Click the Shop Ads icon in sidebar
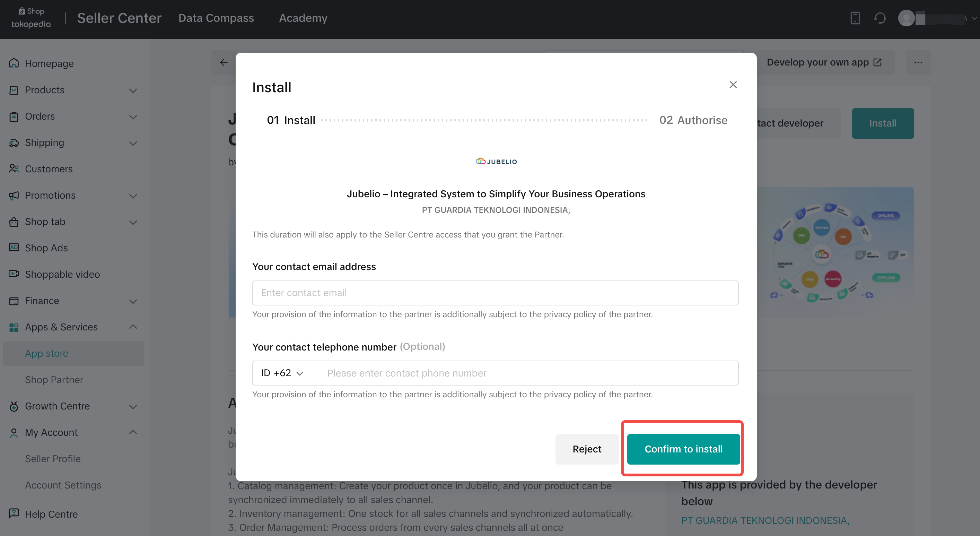 (x=14, y=248)
